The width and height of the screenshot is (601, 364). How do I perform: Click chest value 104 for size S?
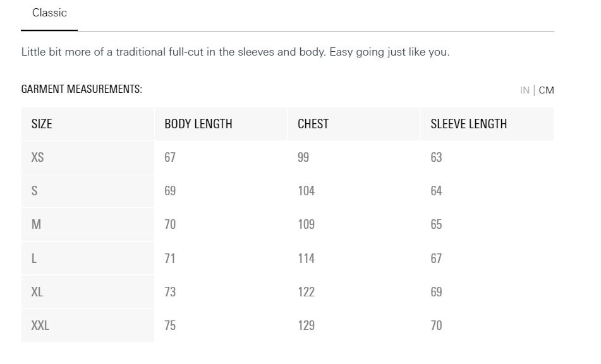click(307, 191)
